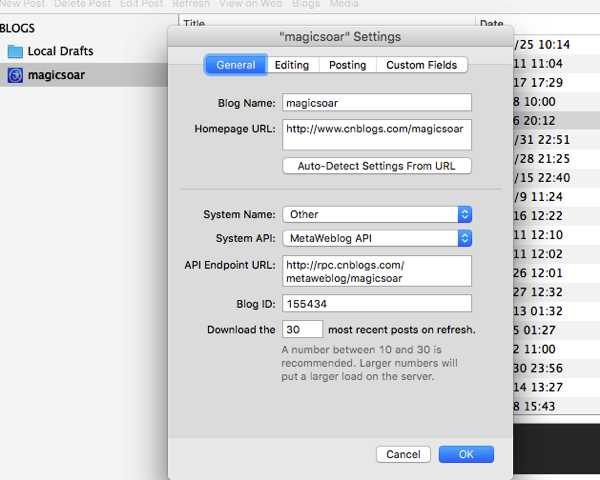Select the post row dated 01:32
Screen dimensions: 600x480
(556, 311)
